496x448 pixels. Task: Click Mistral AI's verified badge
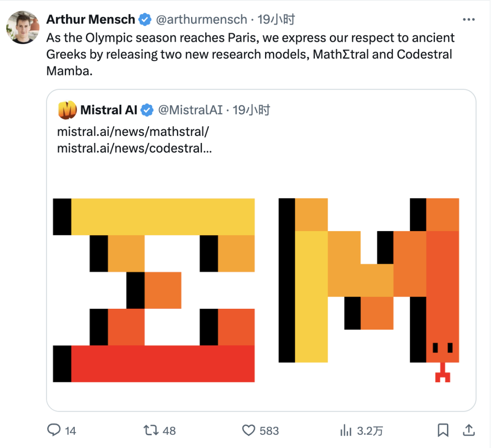click(147, 110)
